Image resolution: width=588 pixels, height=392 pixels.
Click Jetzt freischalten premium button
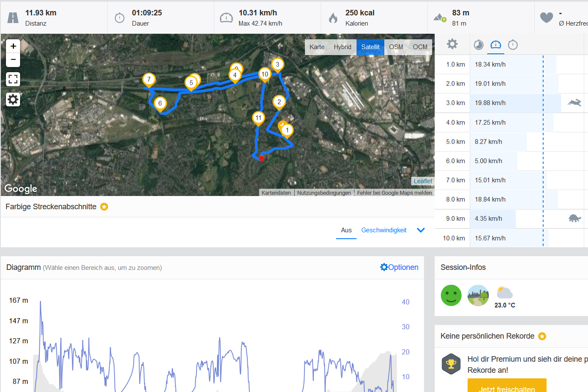click(x=507, y=386)
